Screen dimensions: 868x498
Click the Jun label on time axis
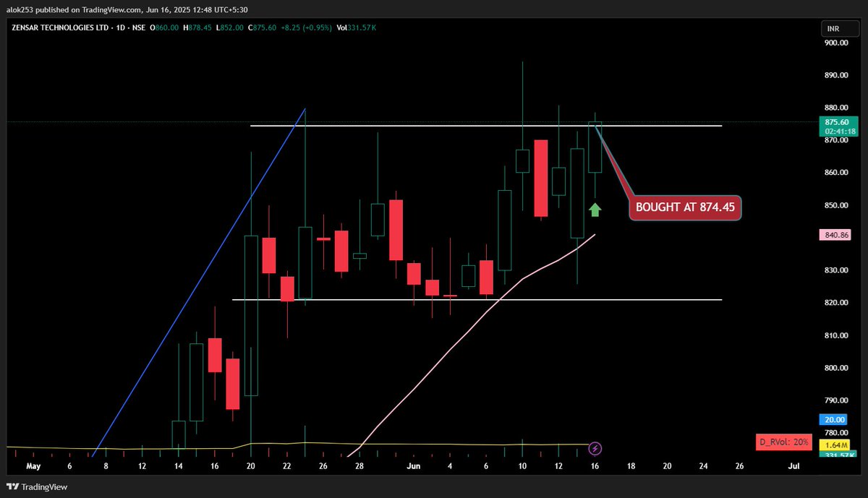click(x=414, y=466)
